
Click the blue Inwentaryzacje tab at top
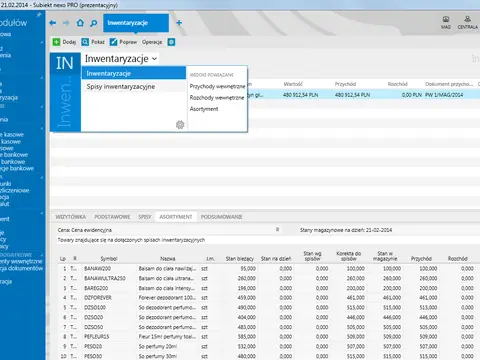[136, 23]
